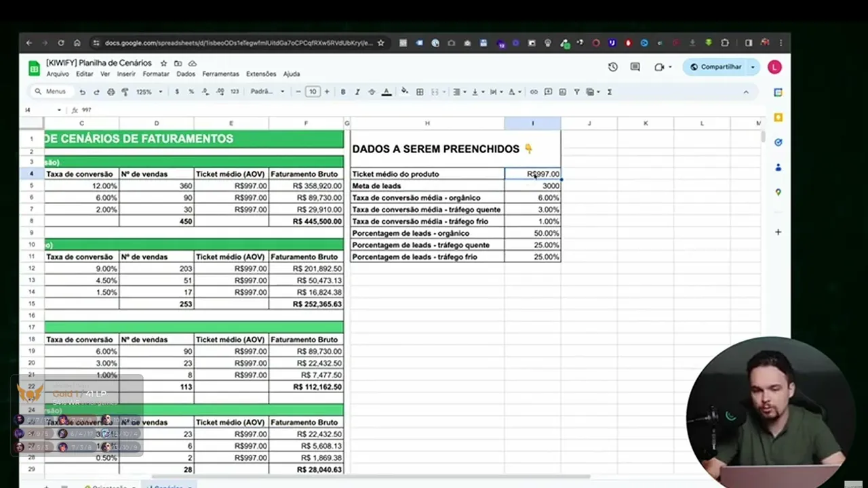Open the more number formats 123 menu

tap(235, 91)
